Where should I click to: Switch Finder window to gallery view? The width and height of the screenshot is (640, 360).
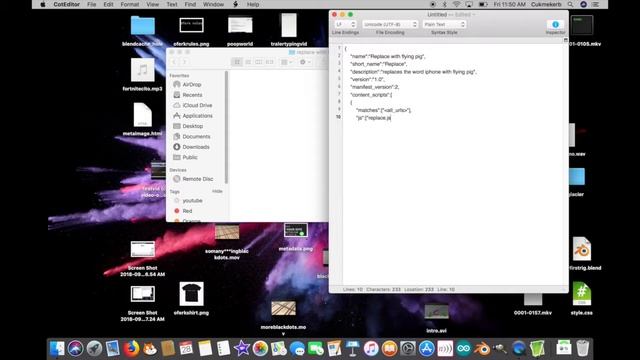click(269, 62)
